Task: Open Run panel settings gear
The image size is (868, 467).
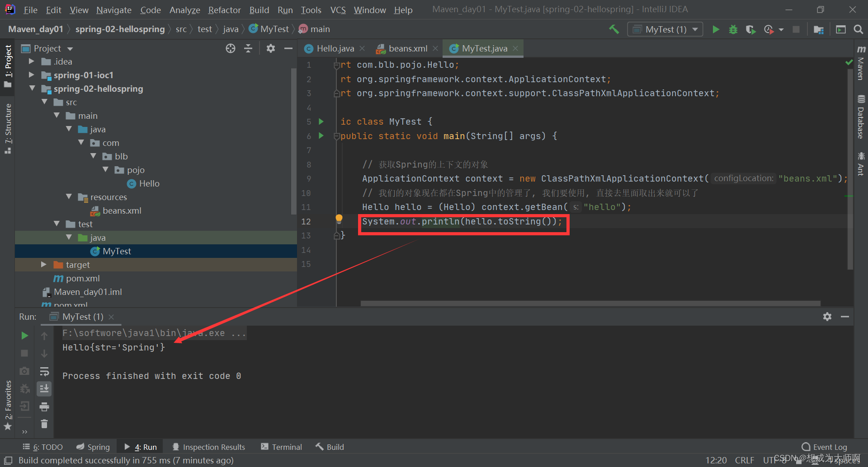Action: click(827, 317)
